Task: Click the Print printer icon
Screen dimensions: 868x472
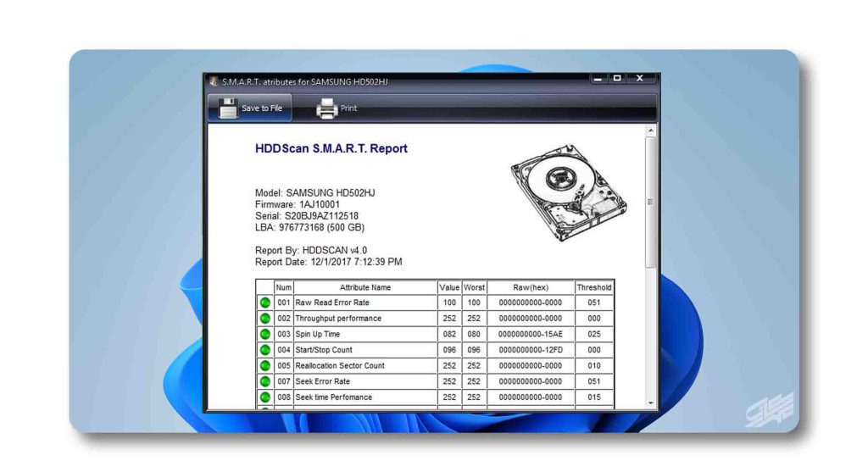Action: pos(326,108)
